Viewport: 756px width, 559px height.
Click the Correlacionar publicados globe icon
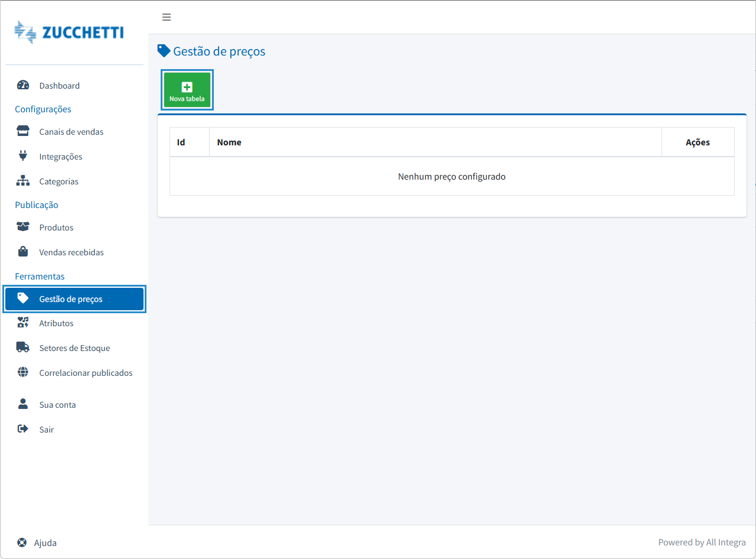(x=23, y=372)
